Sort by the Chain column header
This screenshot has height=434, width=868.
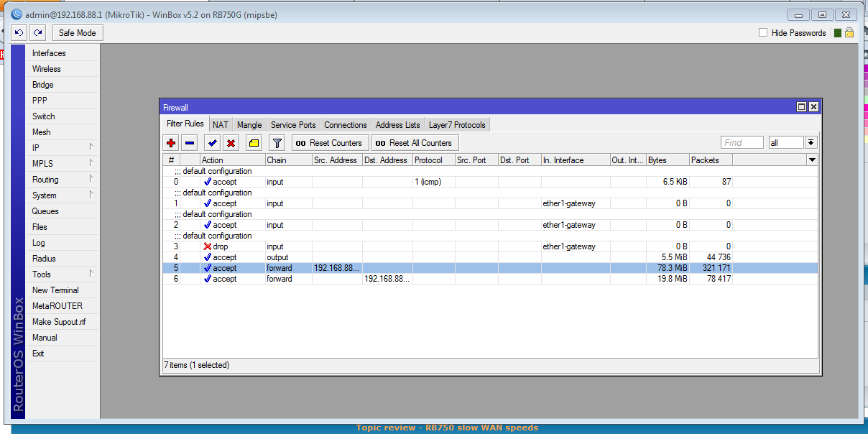tap(288, 160)
